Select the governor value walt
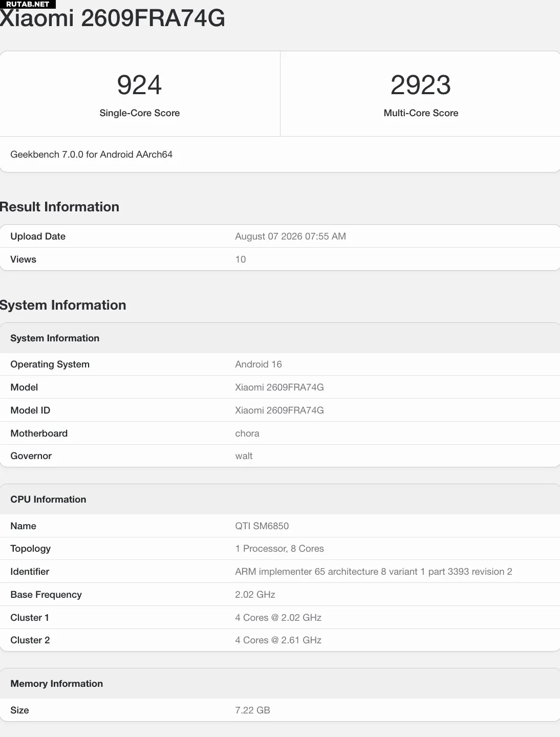Image resolution: width=560 pixels, height=737 pixels. [244, 456]
